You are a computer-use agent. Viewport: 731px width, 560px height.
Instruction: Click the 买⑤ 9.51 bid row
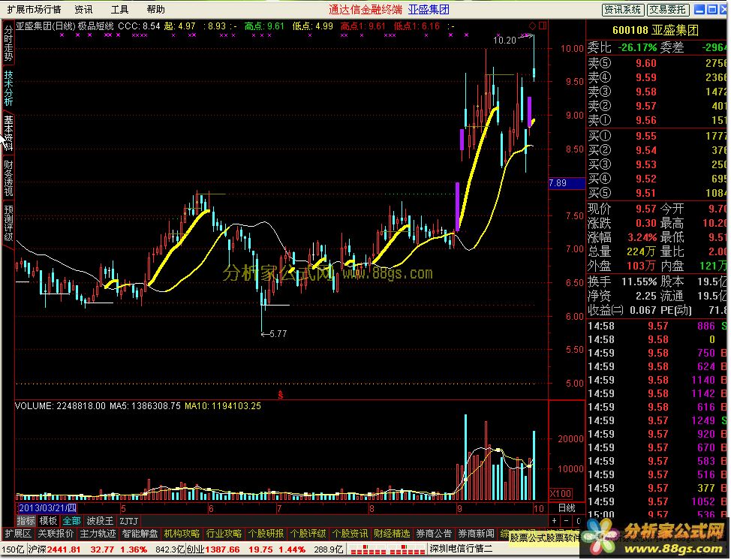(x=657, y=193)
